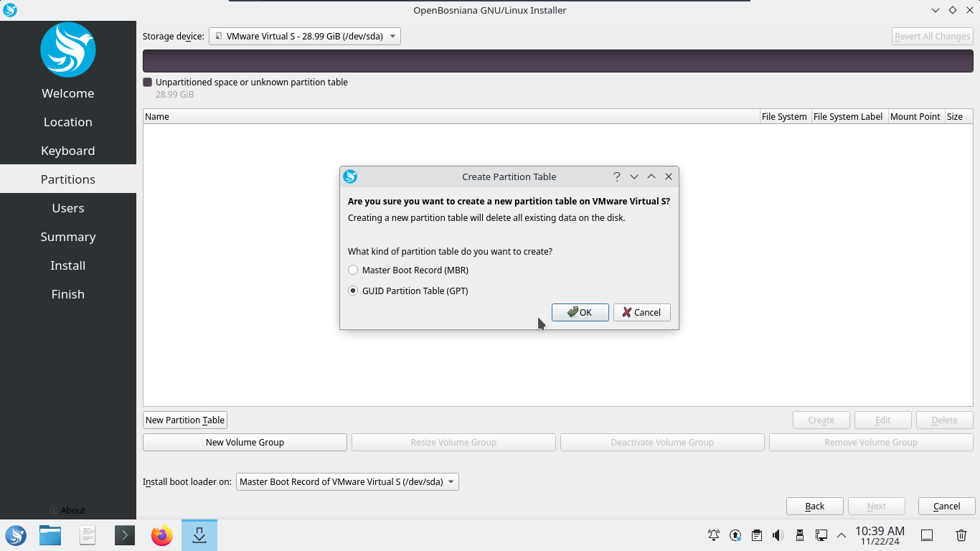Open the volume control in tray

(778, 535)
